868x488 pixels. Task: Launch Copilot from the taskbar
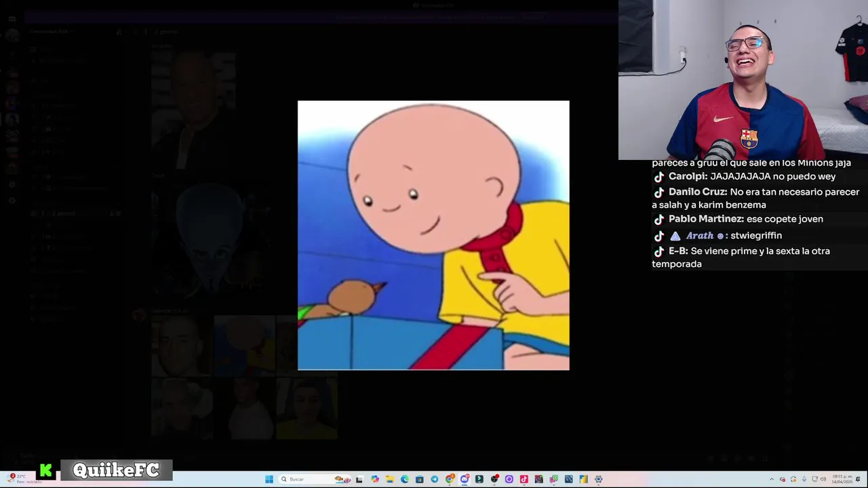(x=375, y=479)
